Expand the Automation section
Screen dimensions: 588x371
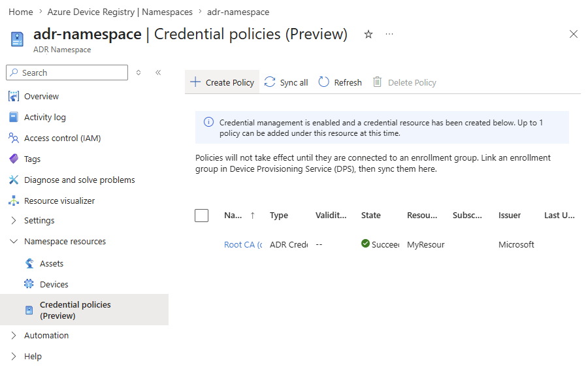[x=14, y=335]
